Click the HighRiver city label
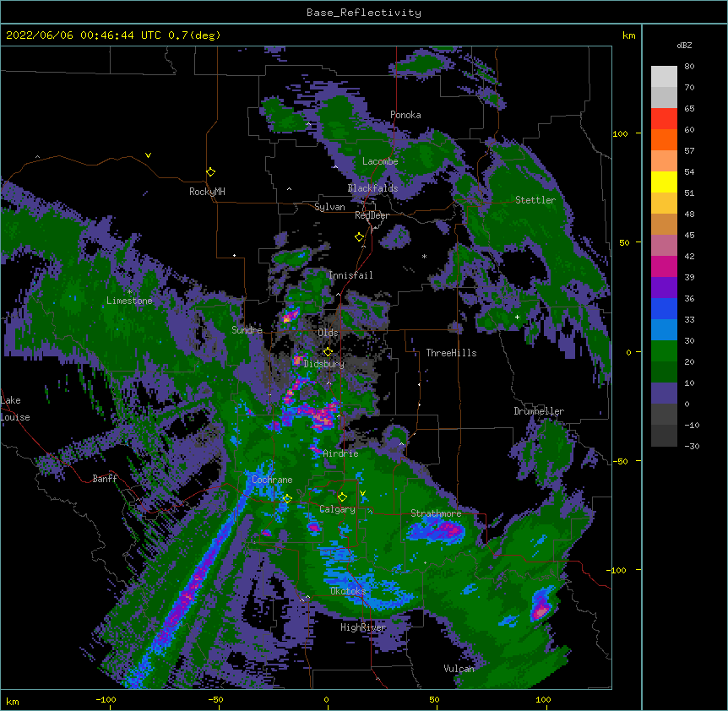728x711 pixels. [363, 627]
